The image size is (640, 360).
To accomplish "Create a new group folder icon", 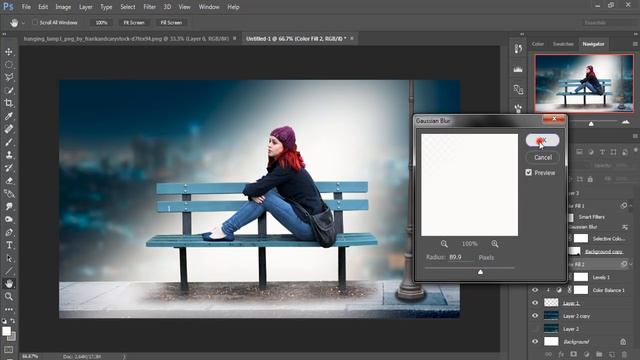I will [x=599, y=354].
